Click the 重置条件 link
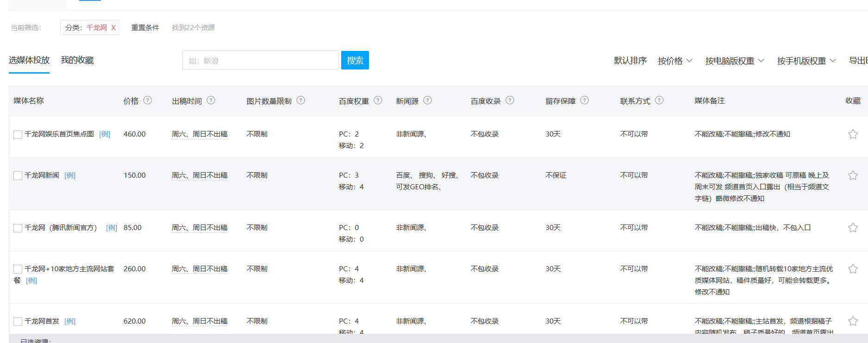This screenshot has width=868, height=343. coord(145,28)
